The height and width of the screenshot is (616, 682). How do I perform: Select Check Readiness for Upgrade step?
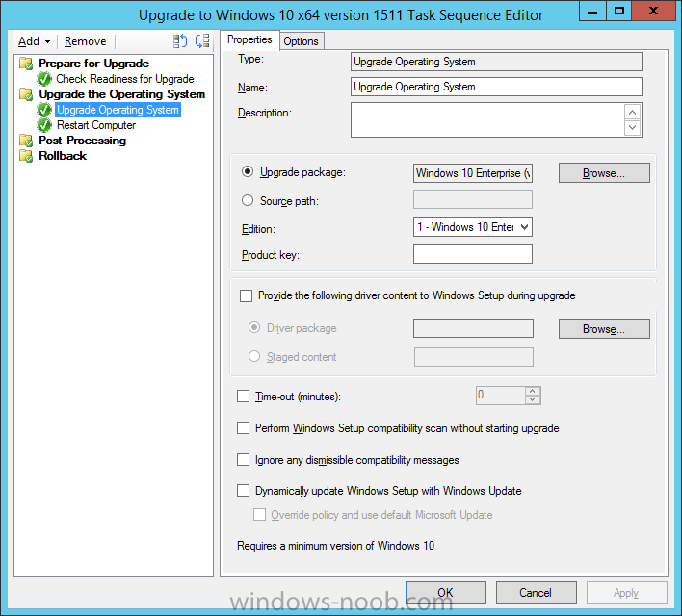pos(125,79)
